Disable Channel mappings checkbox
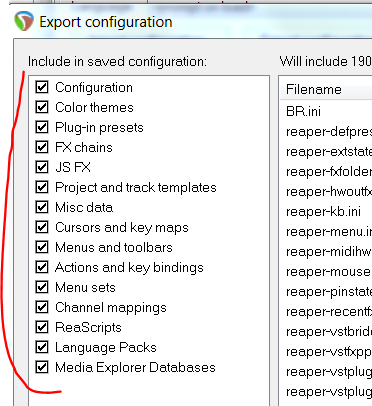This screenshot has height=406, width=372. (42, 307)
